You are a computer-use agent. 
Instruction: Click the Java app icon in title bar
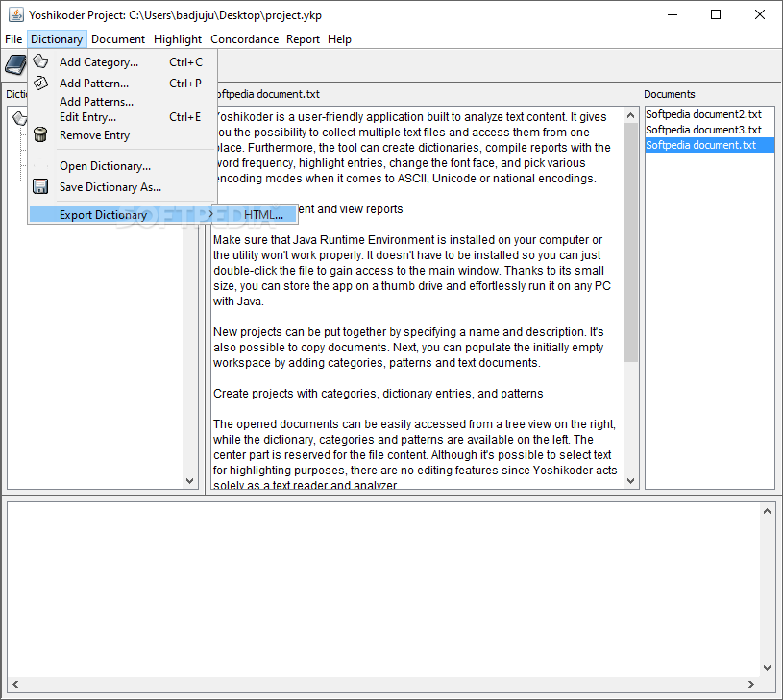[16, 14]
